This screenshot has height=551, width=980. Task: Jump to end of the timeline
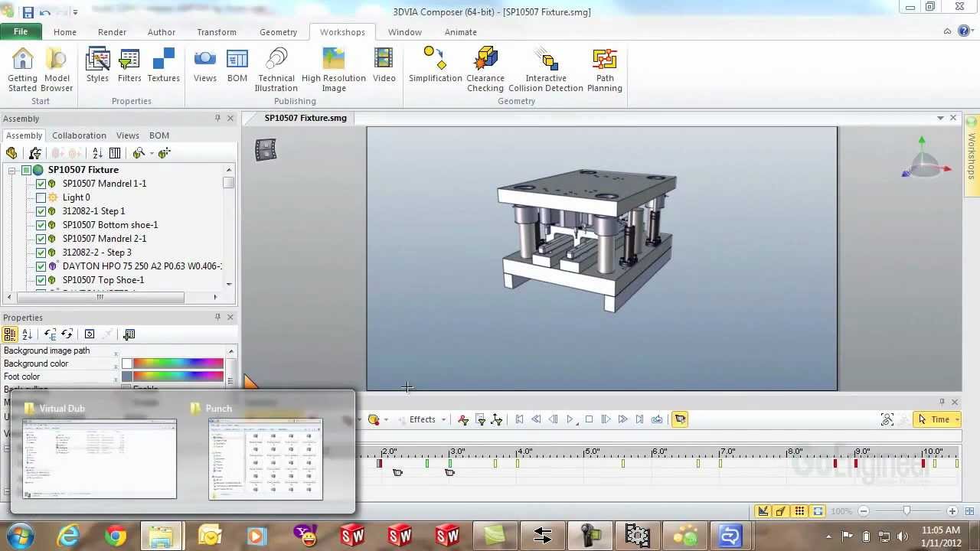[639, 419]
